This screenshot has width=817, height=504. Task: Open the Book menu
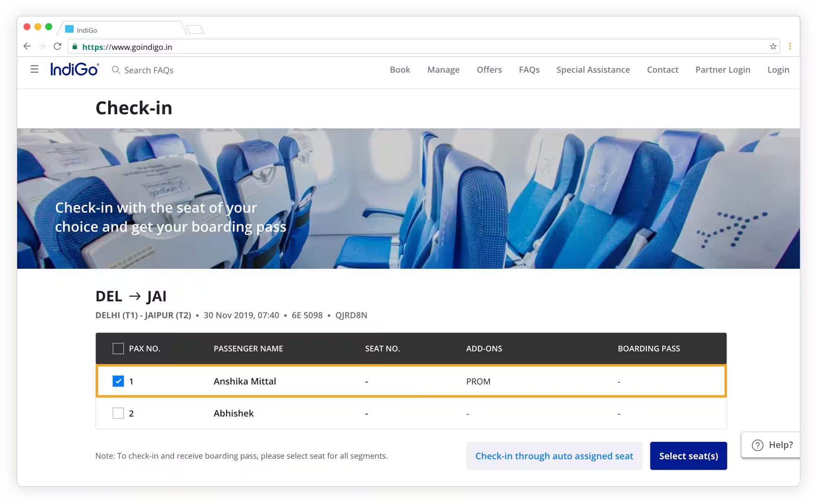click(399, 70)
